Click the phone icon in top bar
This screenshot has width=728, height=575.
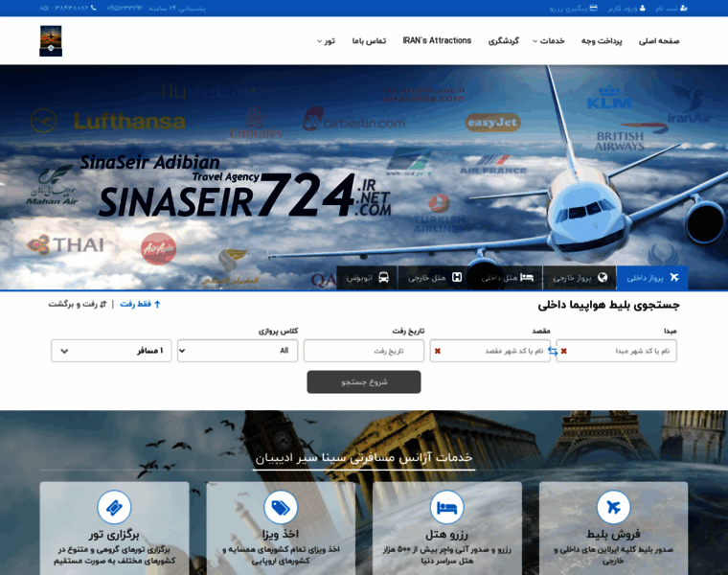(x=94, y=8)
